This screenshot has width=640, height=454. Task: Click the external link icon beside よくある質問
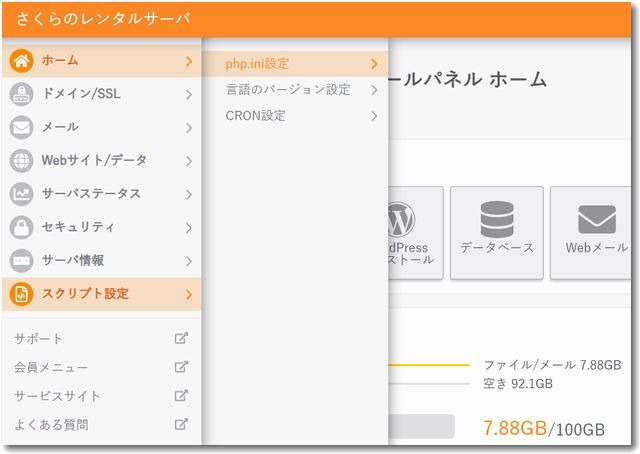click(181, 424)
